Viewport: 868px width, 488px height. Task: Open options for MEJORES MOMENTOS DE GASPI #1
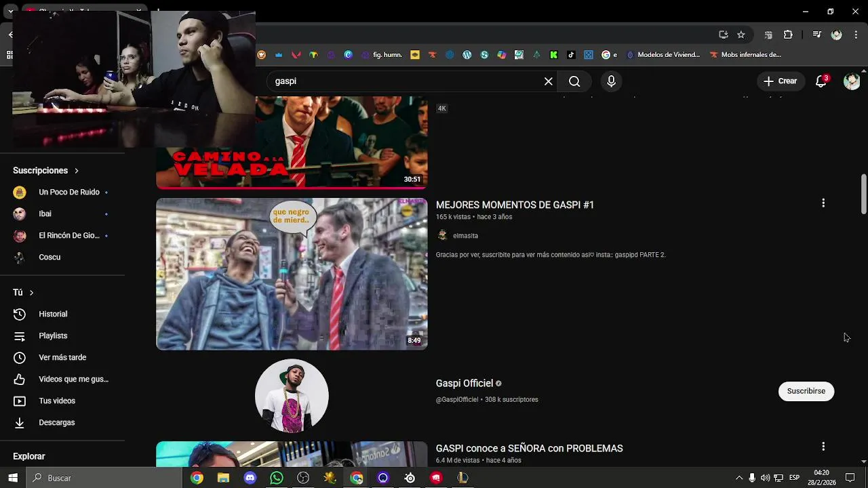823,203
